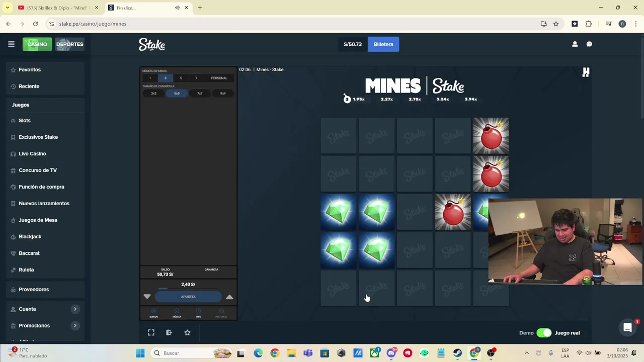Open Favoritos in sidebar
Viewport: 644px width, 362px height.
click(30, 70)
